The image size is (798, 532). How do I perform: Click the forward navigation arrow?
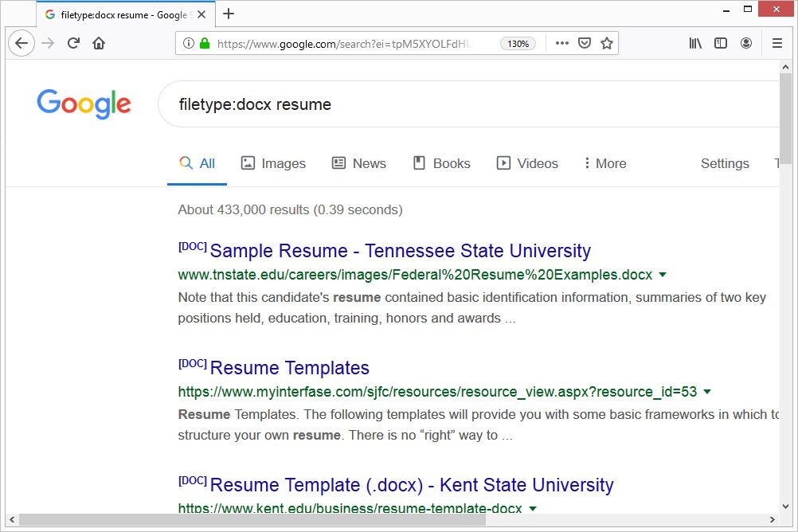point(48,43)
